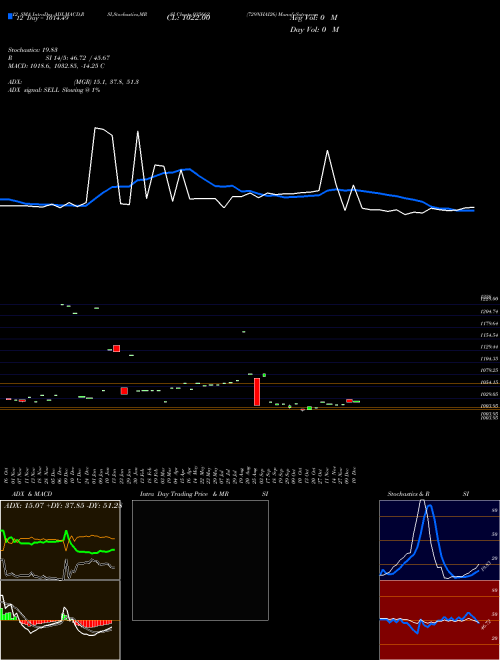The image size is (500, 660).
Task: Click the red candle near 22 Jan
Action: pos(124,391)
